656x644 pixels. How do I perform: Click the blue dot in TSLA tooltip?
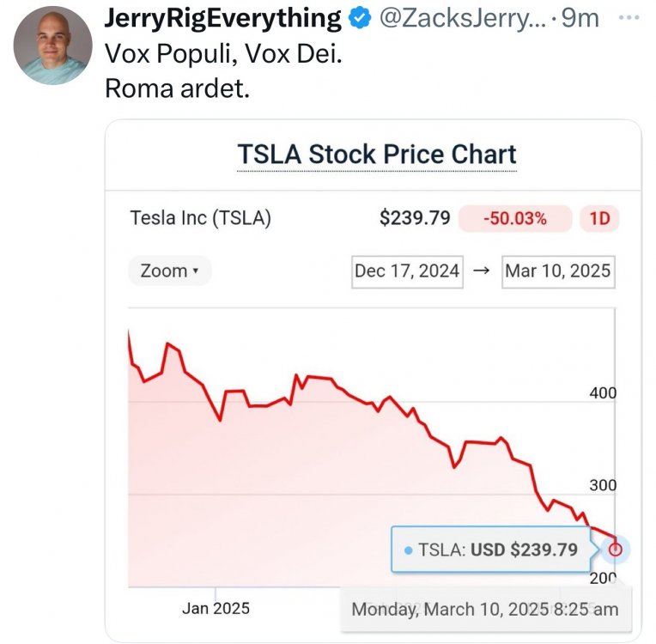point(408,550)
